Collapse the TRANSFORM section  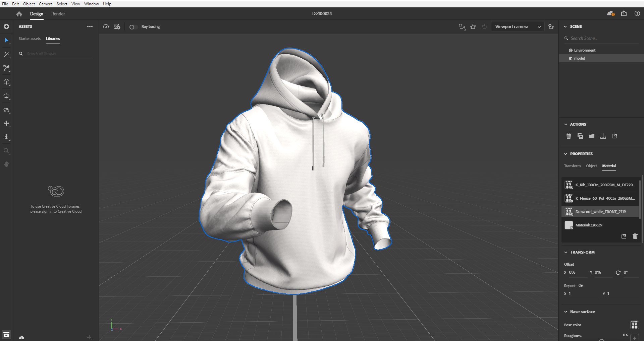click(x=566, y=252)
